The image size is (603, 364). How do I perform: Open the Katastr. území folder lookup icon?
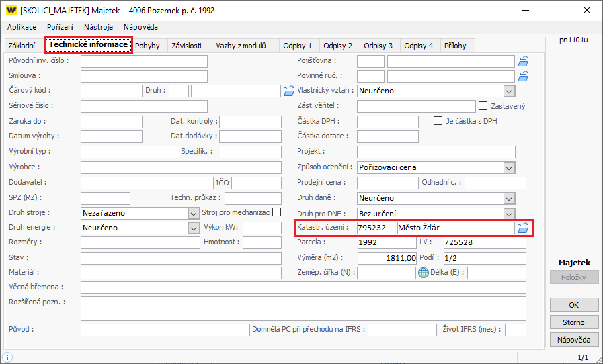522,228
